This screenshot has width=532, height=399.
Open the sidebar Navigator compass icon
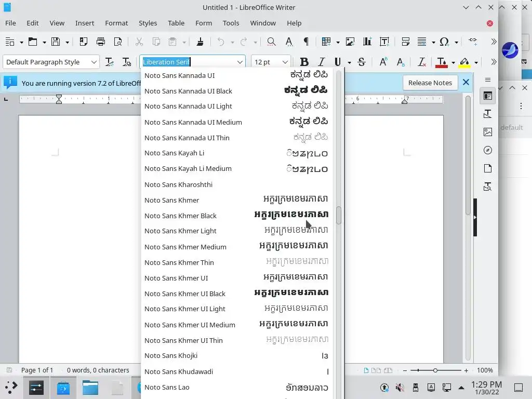coord(487,150)
